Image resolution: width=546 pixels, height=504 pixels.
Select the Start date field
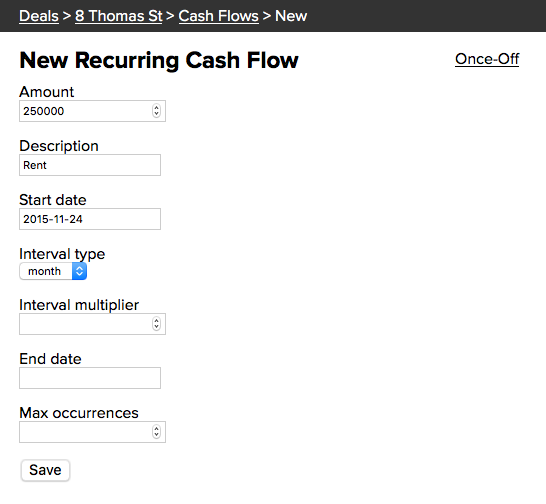tap(90, 219)
